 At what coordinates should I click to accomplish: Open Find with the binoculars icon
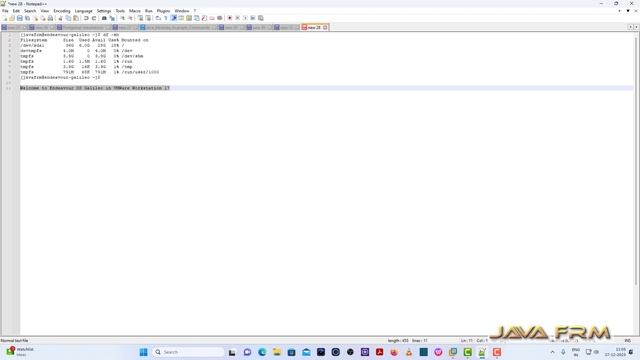(x=104, y=18)
